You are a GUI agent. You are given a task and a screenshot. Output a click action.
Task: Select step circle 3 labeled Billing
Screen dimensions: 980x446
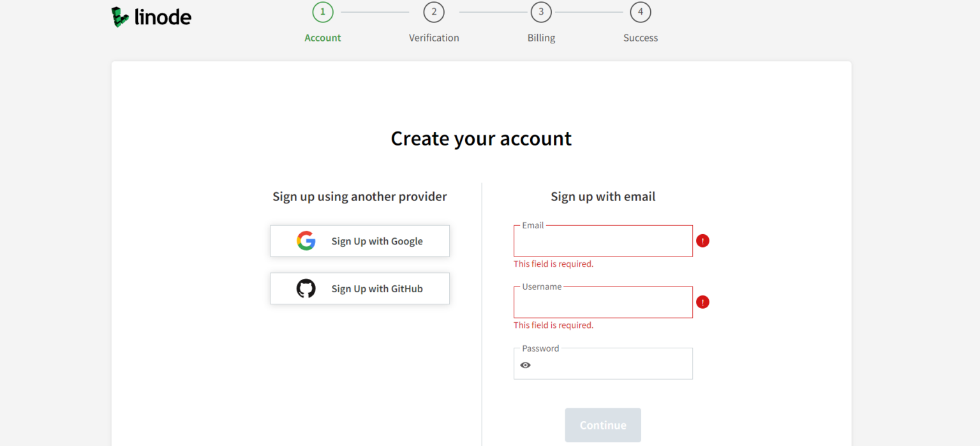(541, 11)
